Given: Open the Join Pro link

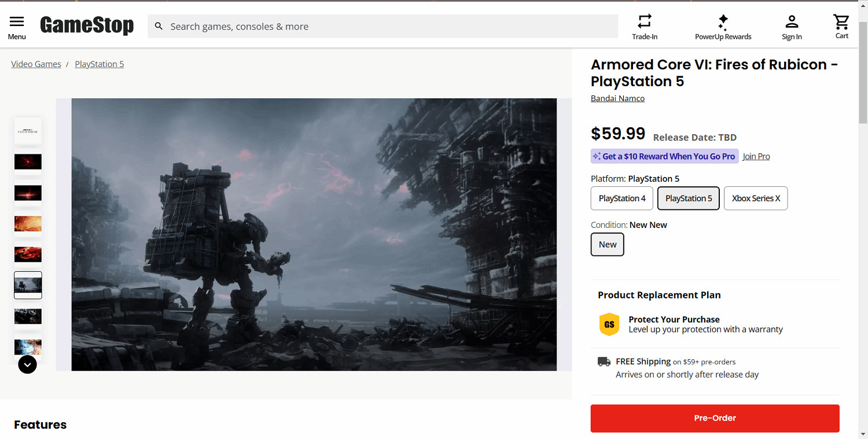Looking at the screenshot, I should click(x=756, y=157).
